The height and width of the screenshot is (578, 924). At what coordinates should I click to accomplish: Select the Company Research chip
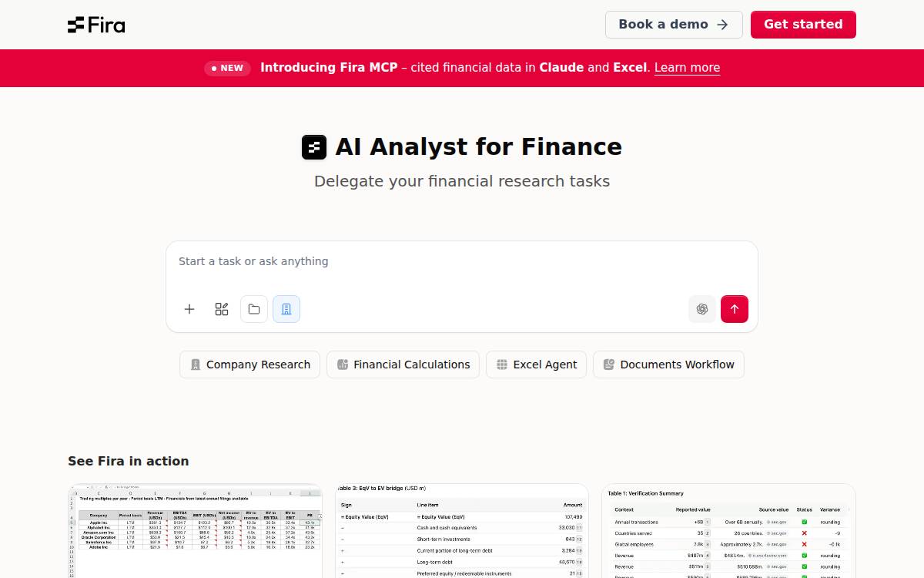click(250, 365)
